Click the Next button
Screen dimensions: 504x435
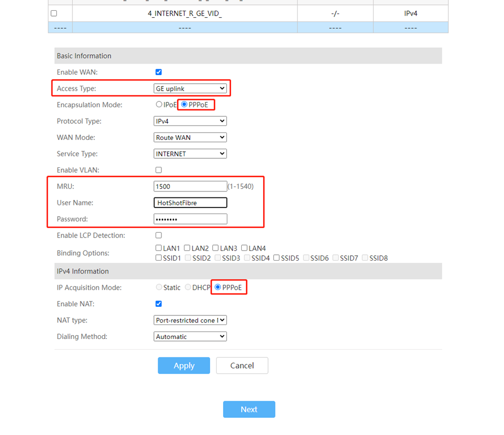[249, 409]
